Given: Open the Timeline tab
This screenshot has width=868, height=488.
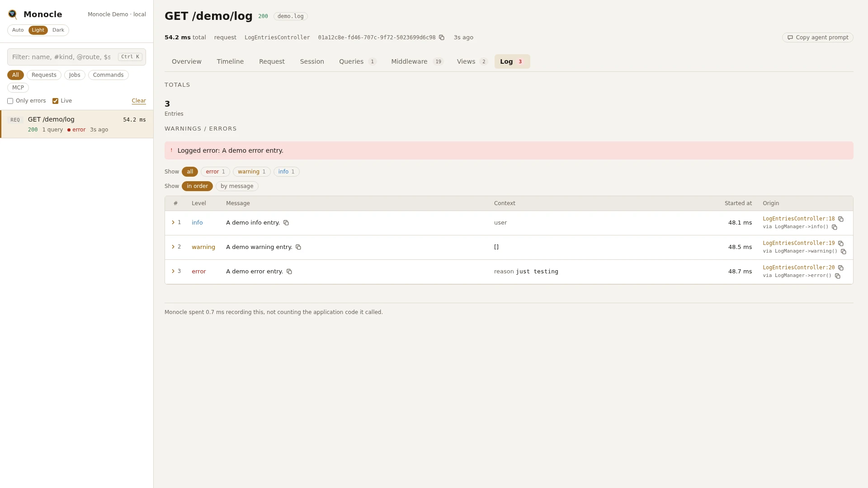Looking at the screenshot, I should pos(230,61).
